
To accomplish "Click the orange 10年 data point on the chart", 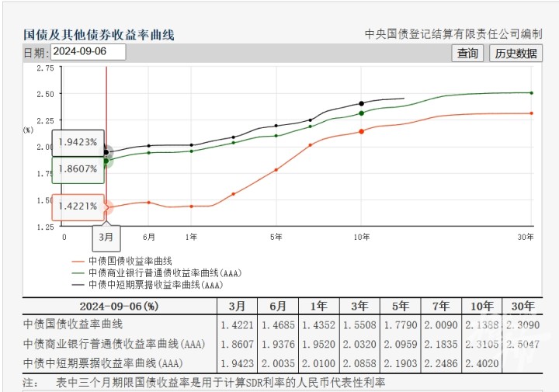I will pyautogui.click(x=362, y=132).
